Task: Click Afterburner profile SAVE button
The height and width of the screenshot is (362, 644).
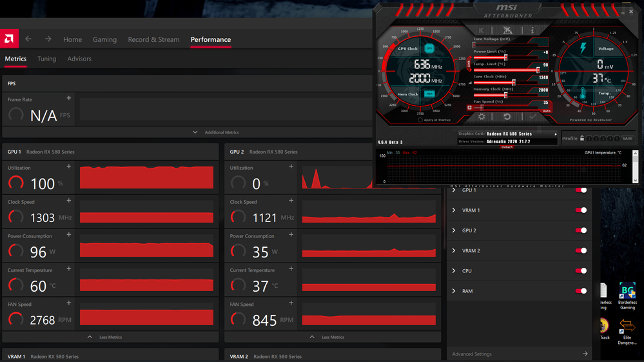Action: [x=628, y=139]
